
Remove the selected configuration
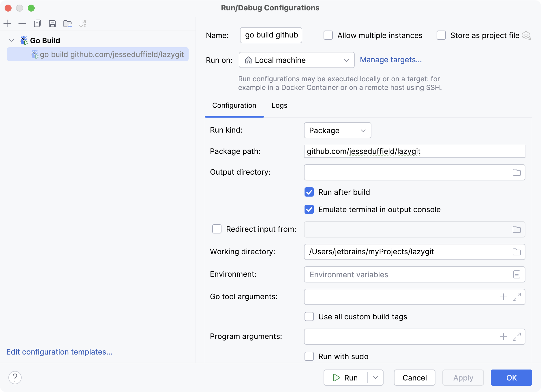(x=22, y=24)
